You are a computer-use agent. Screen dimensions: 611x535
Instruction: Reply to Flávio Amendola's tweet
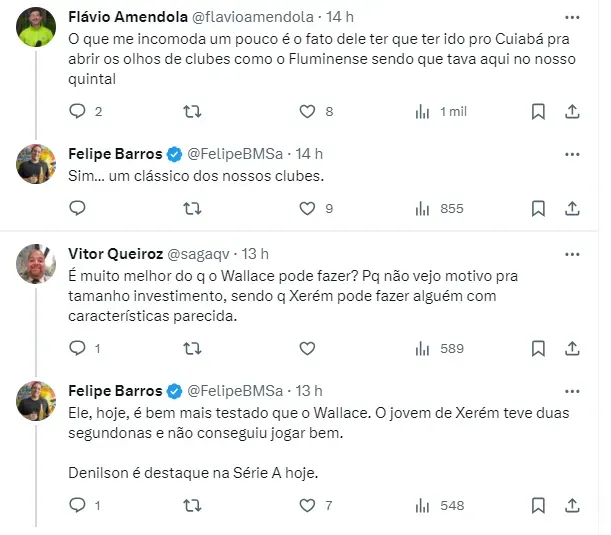(78, 112)
